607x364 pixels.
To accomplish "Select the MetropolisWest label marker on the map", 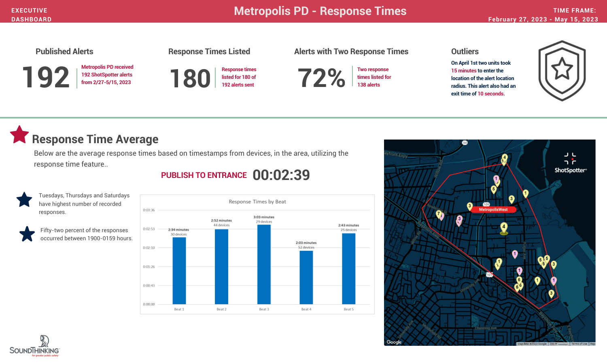I will click(x=494, y=209).
